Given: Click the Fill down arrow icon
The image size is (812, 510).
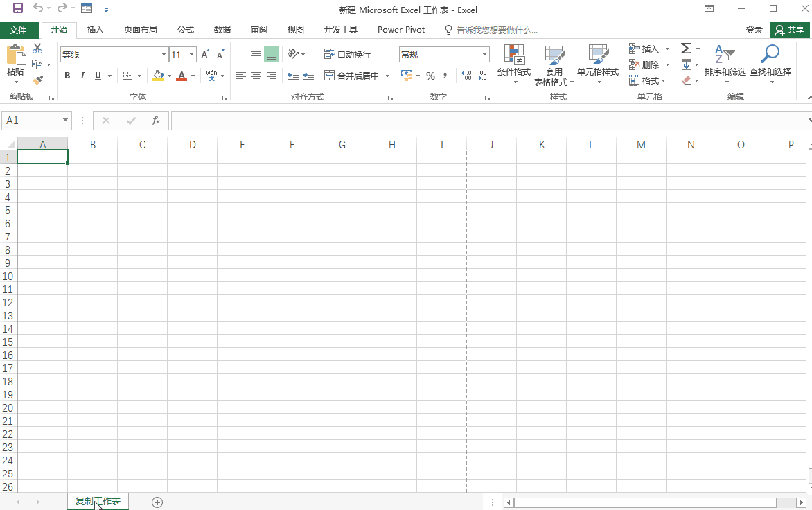Looking at the screenshot, I should click(x=686, y=64).
